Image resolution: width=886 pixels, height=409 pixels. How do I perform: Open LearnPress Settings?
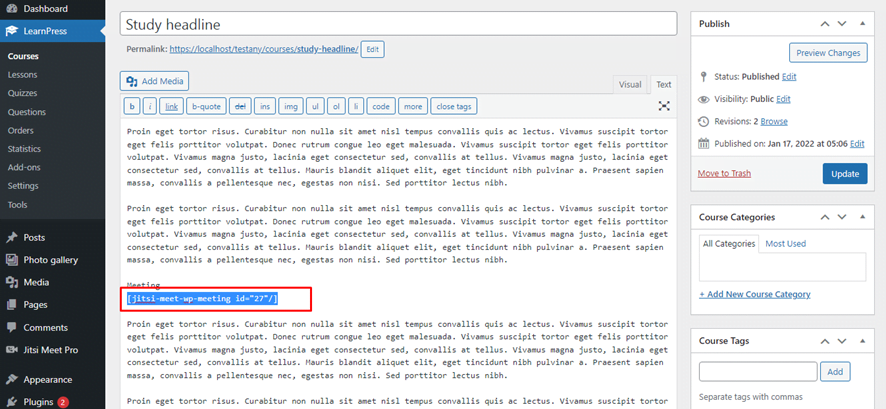pyautogui.click(x=23, y=186)
